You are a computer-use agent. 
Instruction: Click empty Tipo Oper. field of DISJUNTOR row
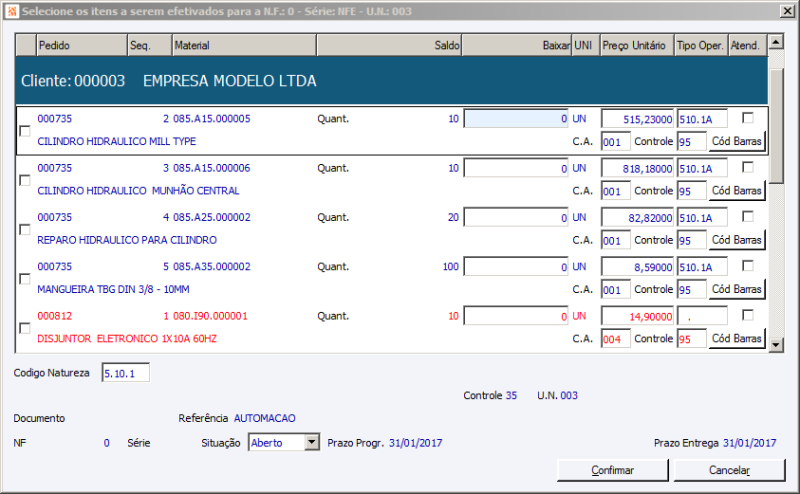pyautogui.click(x=702, y=316)
